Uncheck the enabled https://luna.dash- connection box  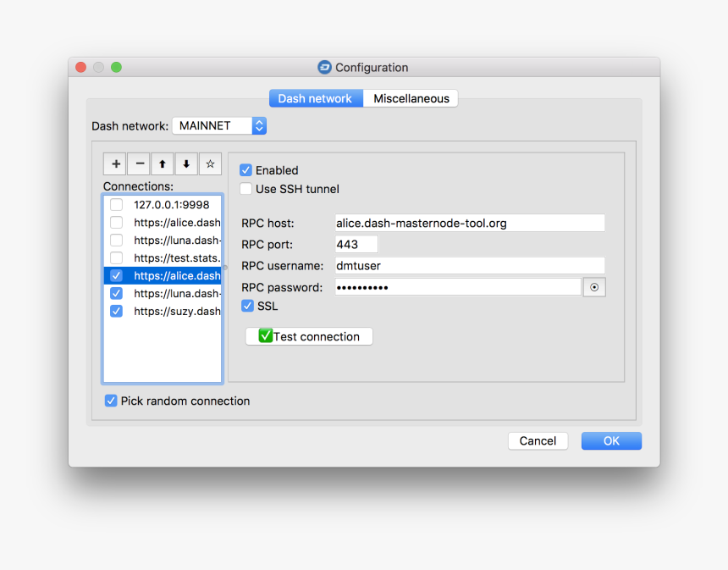[117, 293]
